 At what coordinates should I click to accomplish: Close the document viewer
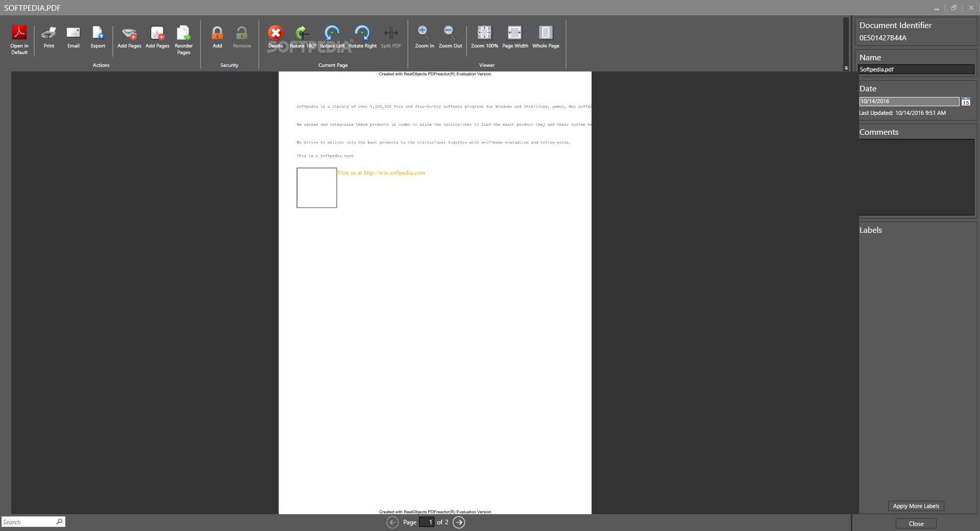click(916, 524)
